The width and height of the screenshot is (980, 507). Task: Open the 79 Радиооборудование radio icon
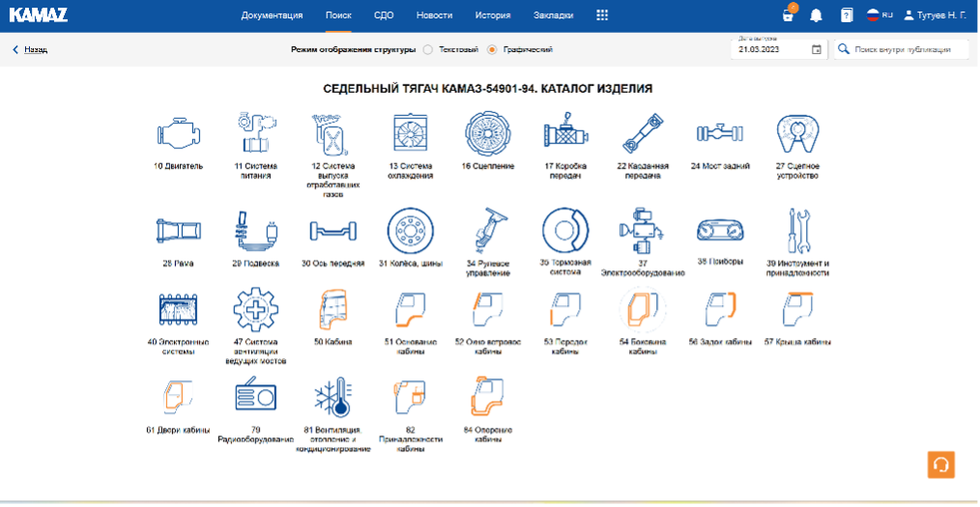(x=255, y=398)
